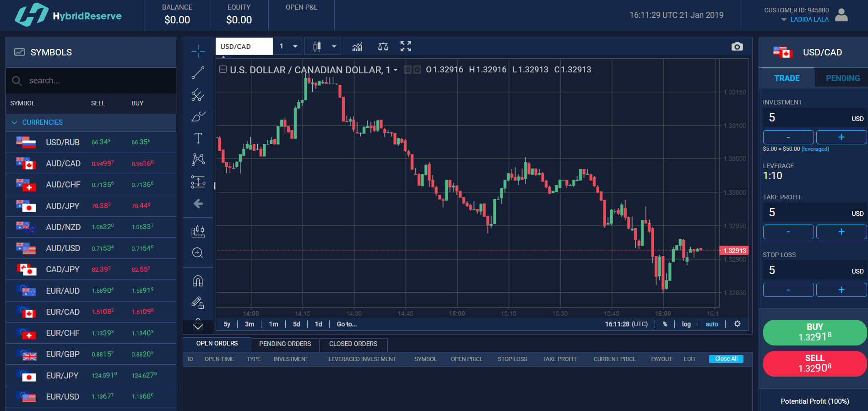Increase the stop loss value

click(841, 290)
